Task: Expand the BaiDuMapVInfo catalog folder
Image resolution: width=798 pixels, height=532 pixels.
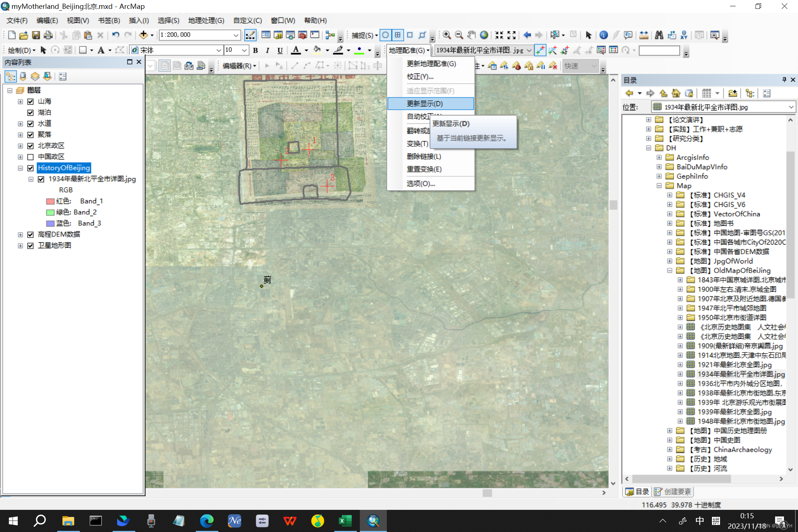Action: coord(659,167)
